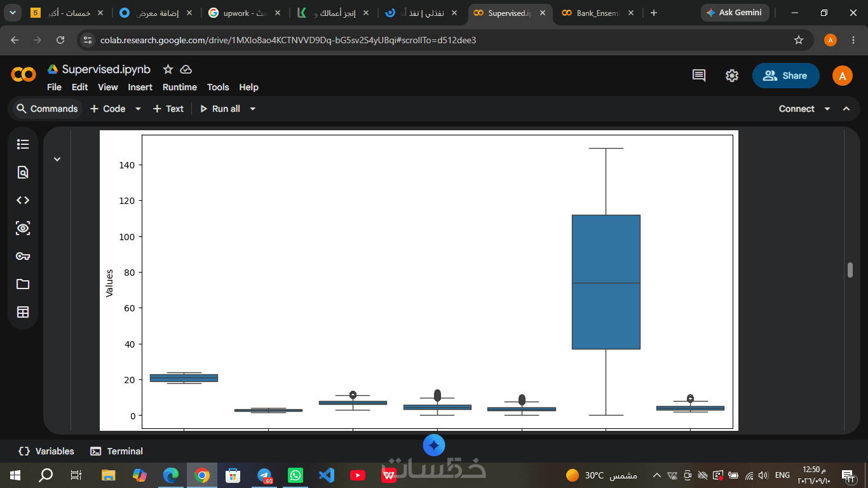Screen dimensions: 868x488
Task: Open the Connect options dropdown arrow
Action: pyautogui.click(x=827, y=109)
